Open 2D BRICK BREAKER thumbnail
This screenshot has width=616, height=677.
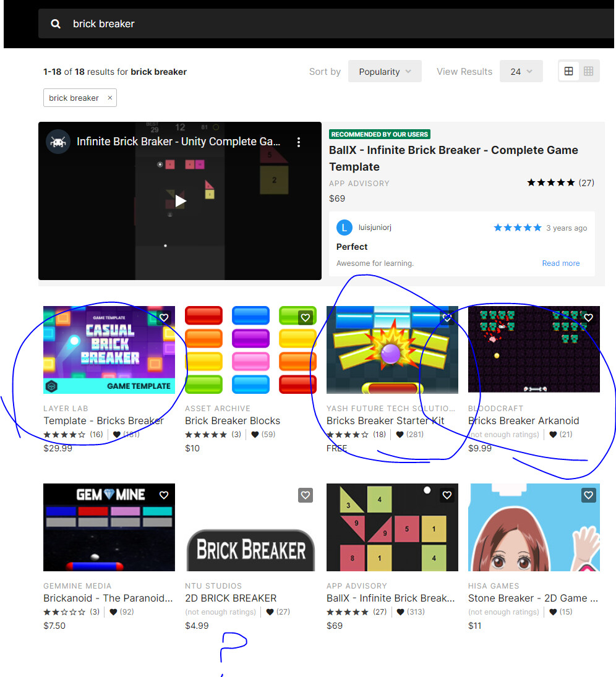(250, 527)
